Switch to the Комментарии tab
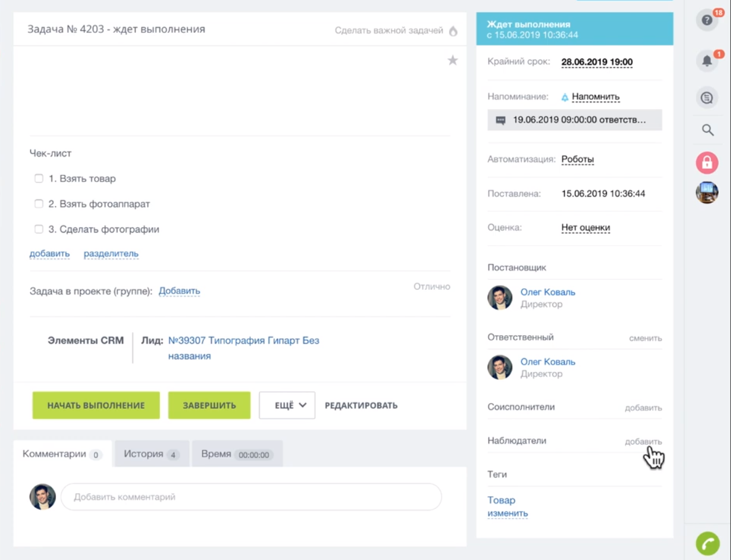 tap(63, 454)
